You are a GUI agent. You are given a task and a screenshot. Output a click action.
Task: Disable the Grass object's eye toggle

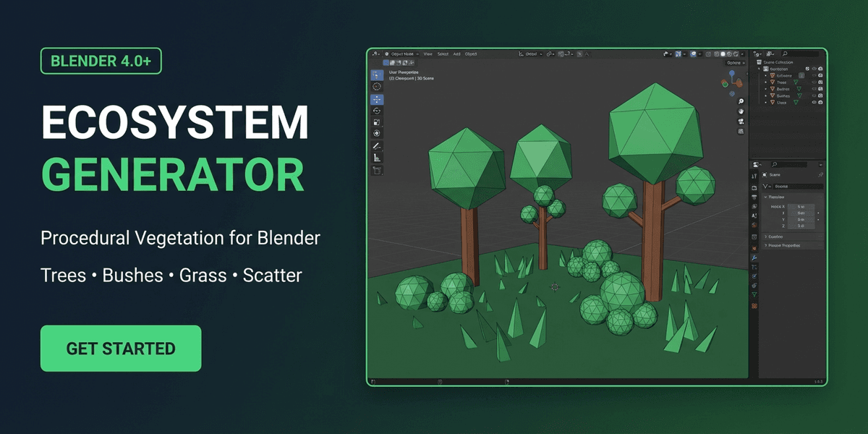(814, 102)
